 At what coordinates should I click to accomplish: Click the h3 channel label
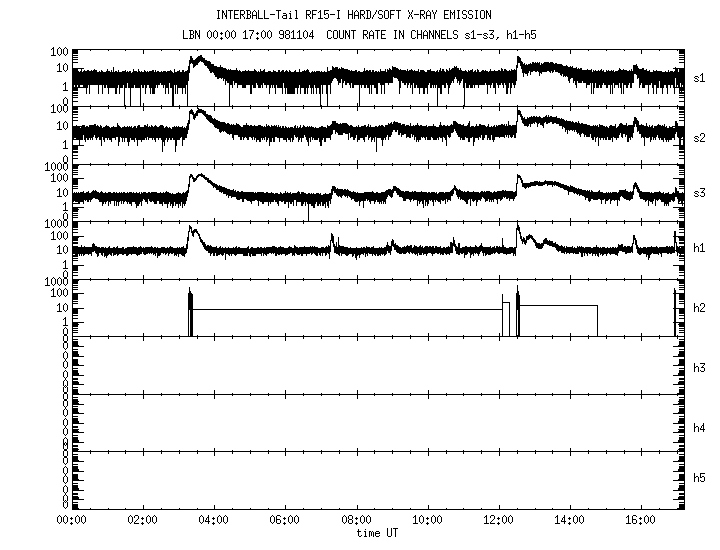point(700,367)
